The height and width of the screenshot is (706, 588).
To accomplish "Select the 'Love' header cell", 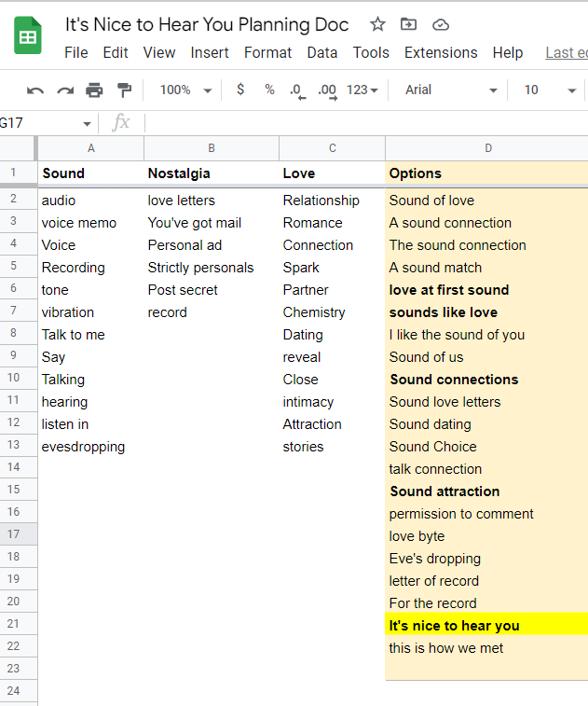I will click(x=332, y=173).
